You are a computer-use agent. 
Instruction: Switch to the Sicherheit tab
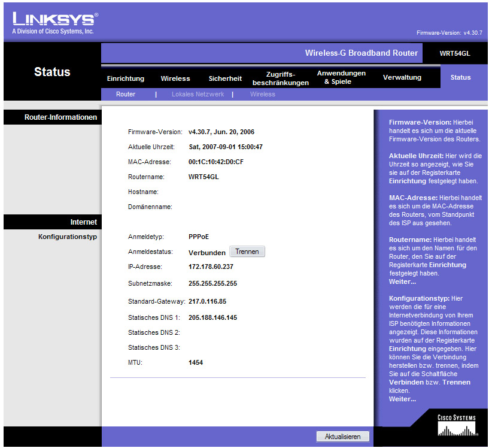point(225,78)
